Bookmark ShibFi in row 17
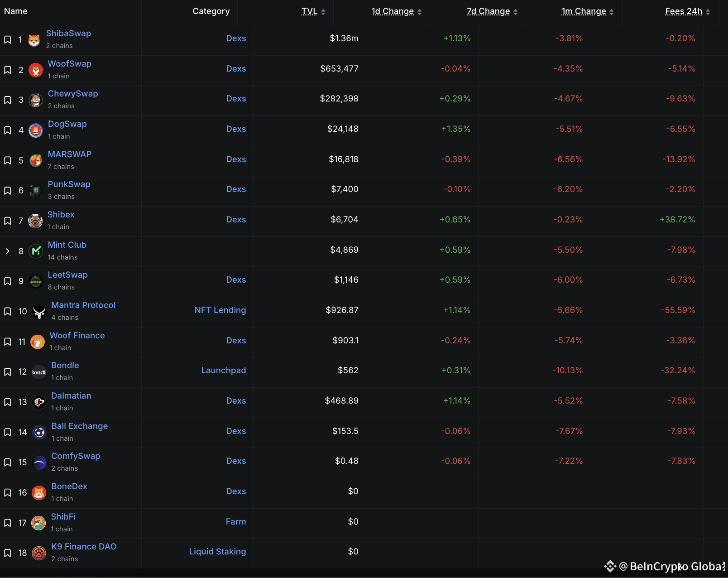 point(8,523)
